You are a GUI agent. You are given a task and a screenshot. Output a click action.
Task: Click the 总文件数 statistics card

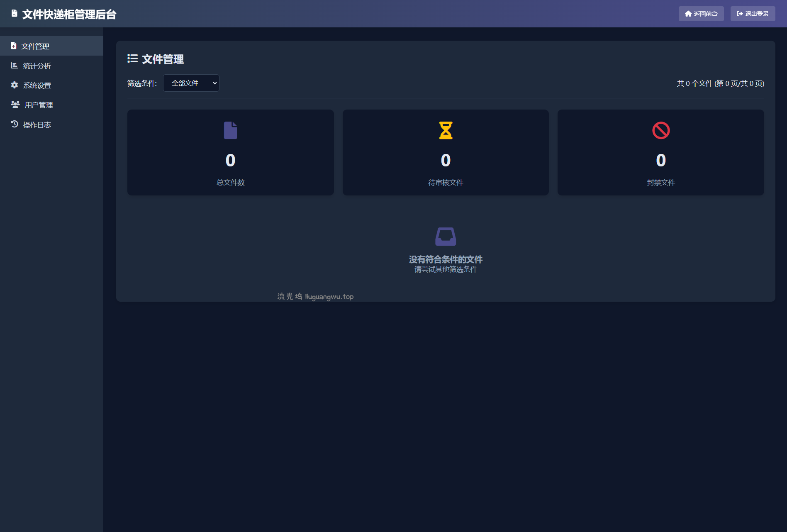coord(230,152)
